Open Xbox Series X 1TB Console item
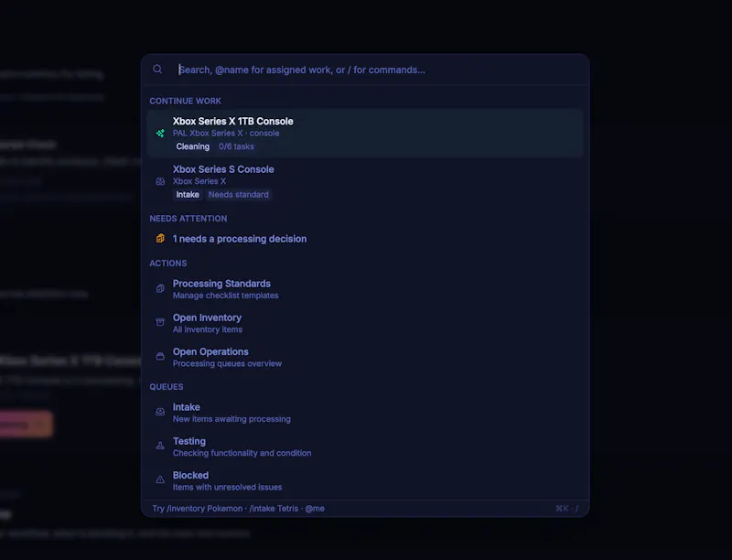This screenshot has width=732, height=560. coord(365,133)
